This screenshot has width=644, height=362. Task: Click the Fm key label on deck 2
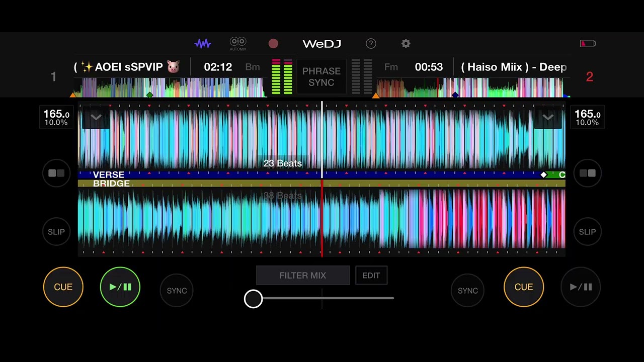(391, 67)
